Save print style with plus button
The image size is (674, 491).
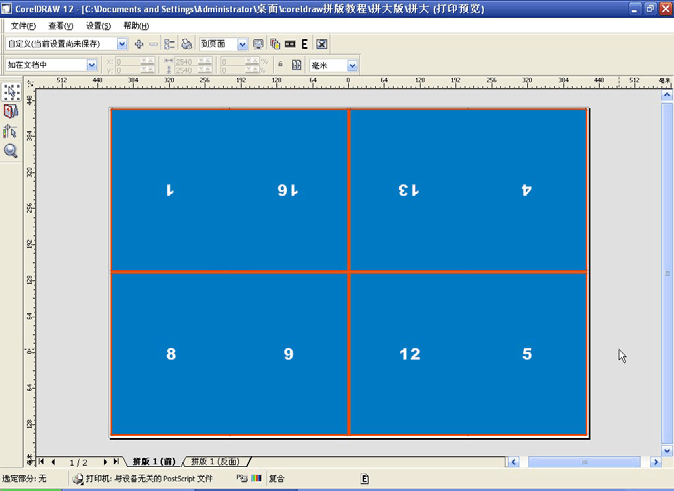tap(139, 45)
